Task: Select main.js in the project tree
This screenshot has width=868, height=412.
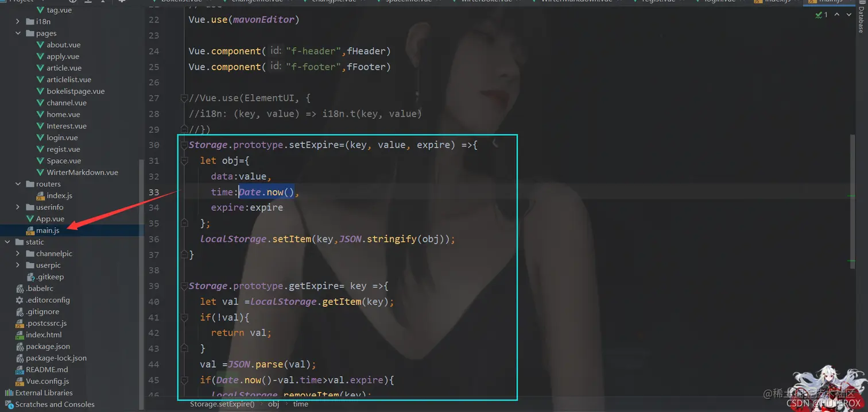Action: tap(48, 230)
